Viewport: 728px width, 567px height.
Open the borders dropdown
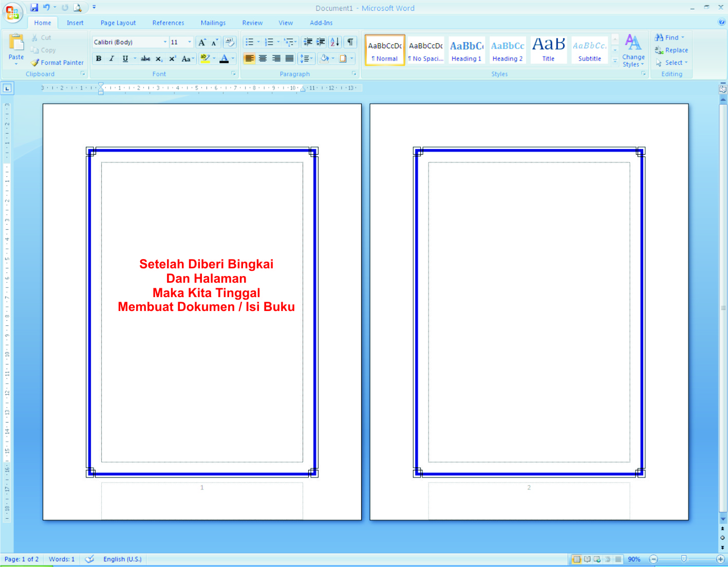[x=352, y=59]
